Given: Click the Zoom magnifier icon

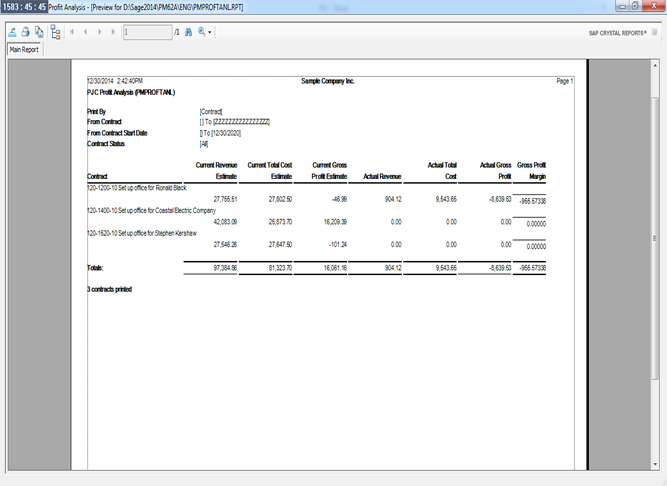Looking at the screenshot, I should pyautogui.click(x=201, y=32).
